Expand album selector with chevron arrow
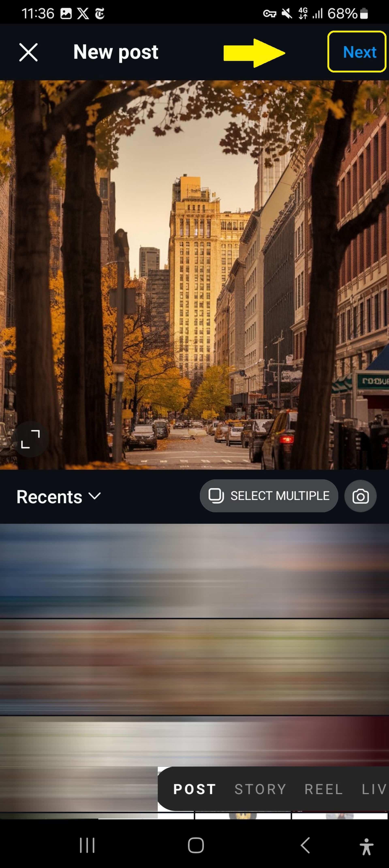The image size is (389, 868). [59, 496]
